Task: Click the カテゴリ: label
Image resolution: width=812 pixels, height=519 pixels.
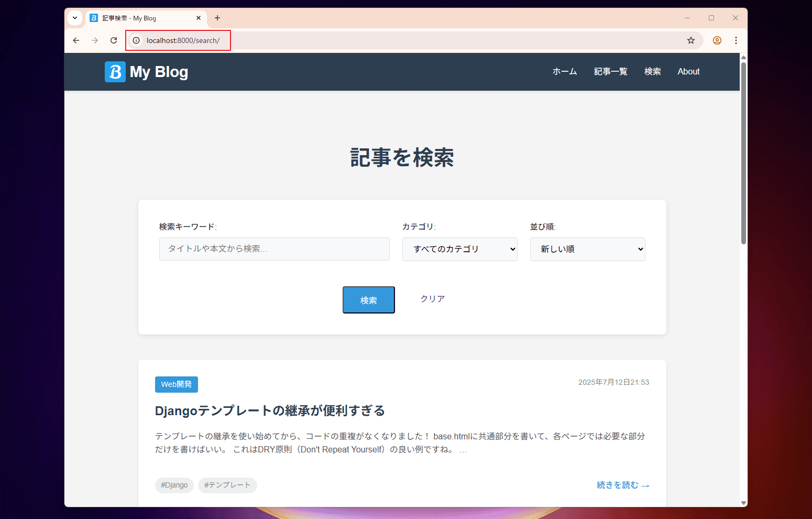Action: 419,226
